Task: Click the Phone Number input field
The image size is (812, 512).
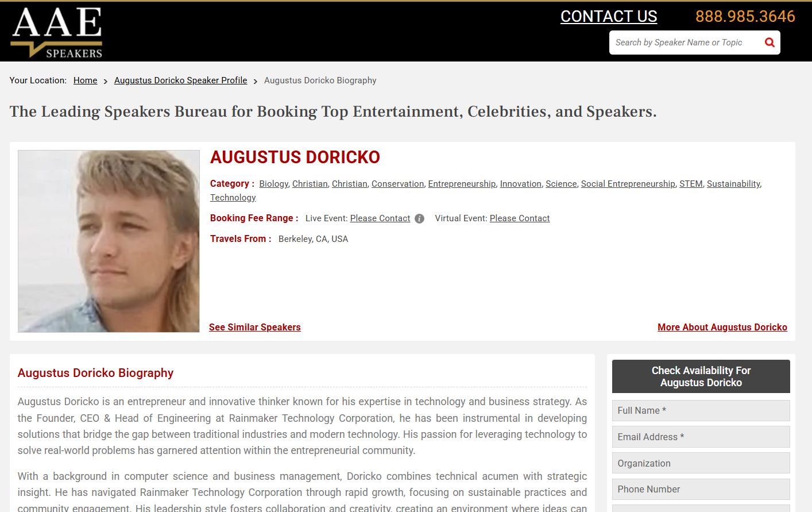Action: coord(701,489)
